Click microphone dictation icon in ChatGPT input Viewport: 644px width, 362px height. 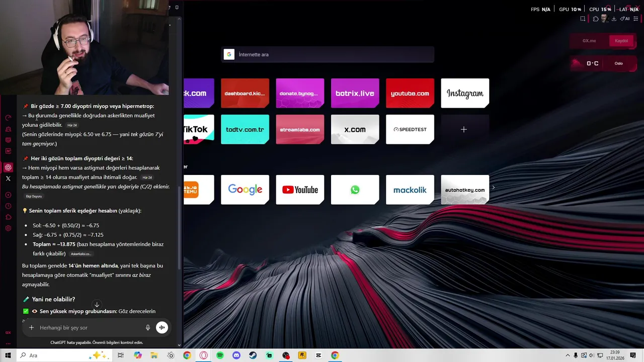(x=148, y=328)
